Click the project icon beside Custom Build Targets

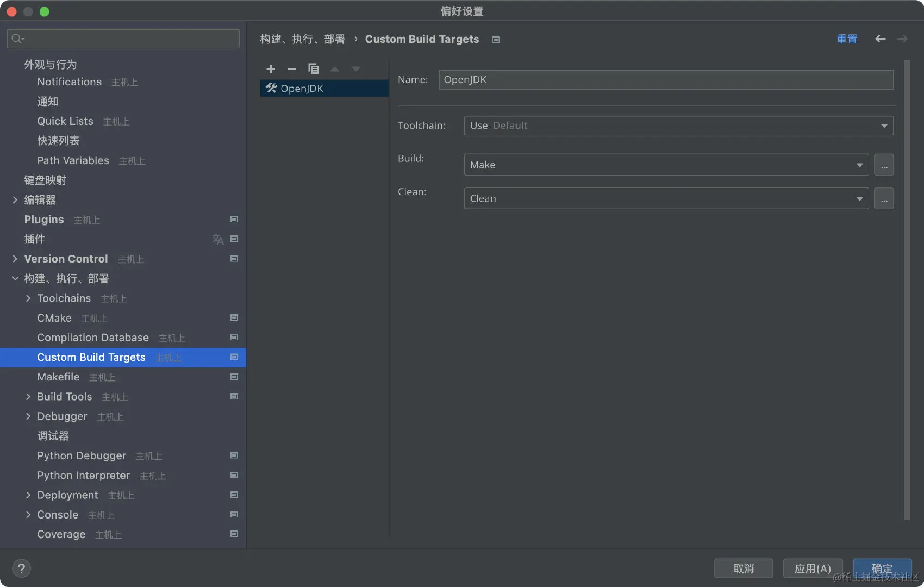coord(234,357)
